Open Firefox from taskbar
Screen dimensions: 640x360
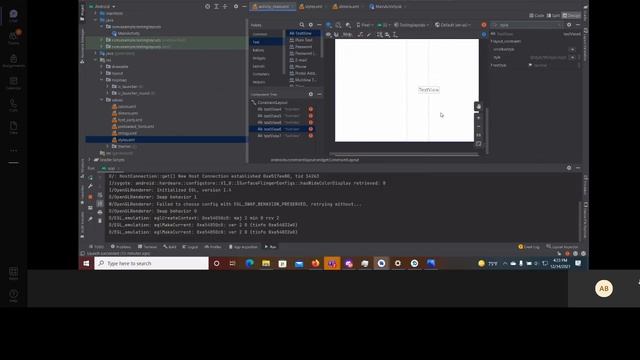coord(316,263)
